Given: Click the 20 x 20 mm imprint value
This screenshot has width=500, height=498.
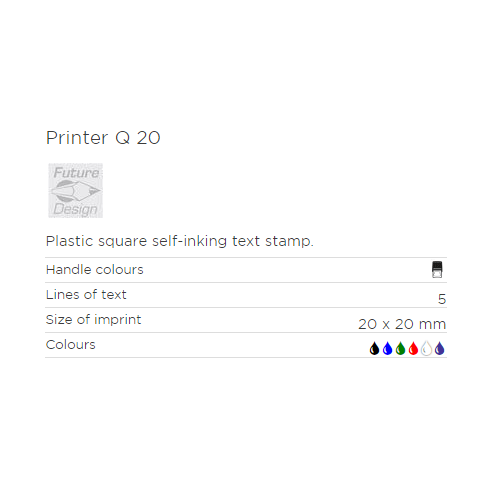Looking at the screenshot, I should click(x=402, y=324).
